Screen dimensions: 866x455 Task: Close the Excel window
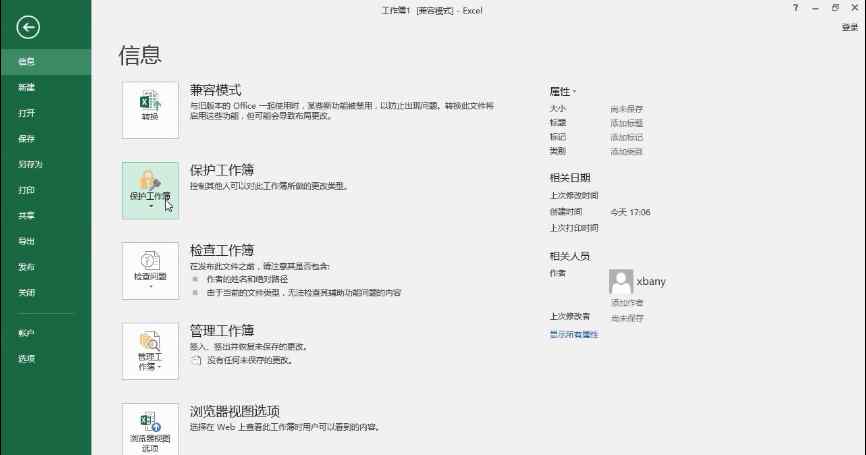coord(855,8)
